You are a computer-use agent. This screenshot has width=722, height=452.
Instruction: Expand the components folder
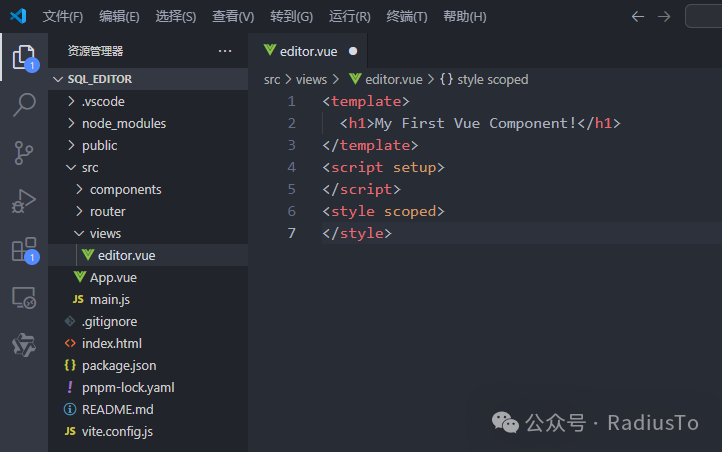(x=125, y=189)
